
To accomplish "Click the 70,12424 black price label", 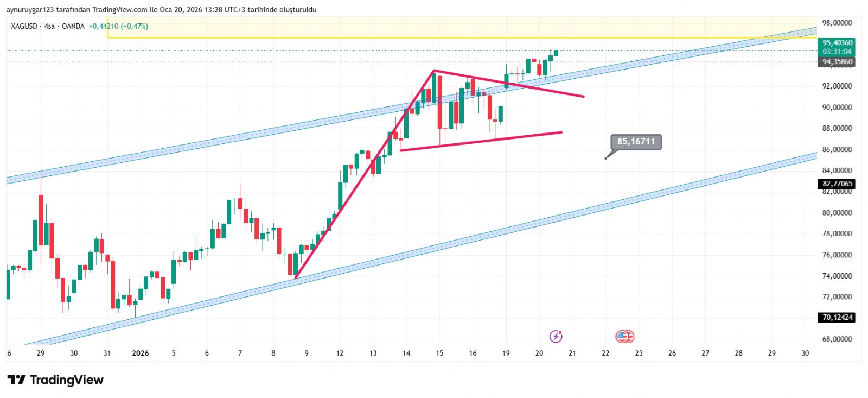I will 837,317.
